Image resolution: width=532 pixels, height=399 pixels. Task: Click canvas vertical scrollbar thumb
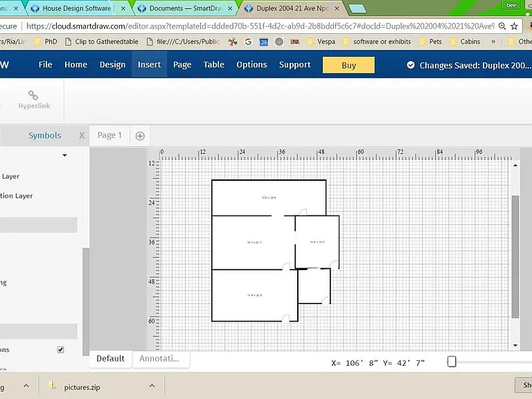click(x=515, y=256)
